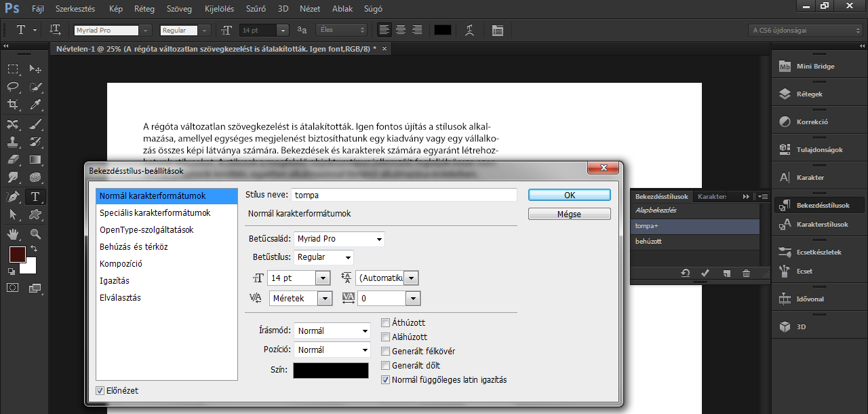The height and width of the screenshot is (414, 868).
Task: Click the trash icon in Bekezdésstílusok panel
Action: click(x=746, y=273)
